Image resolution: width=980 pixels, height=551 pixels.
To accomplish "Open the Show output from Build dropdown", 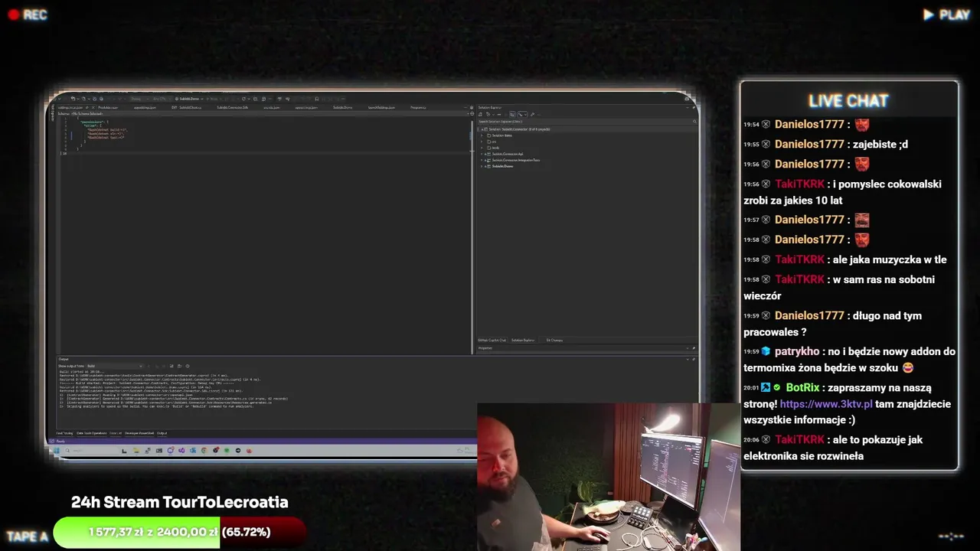I will 115,366.
